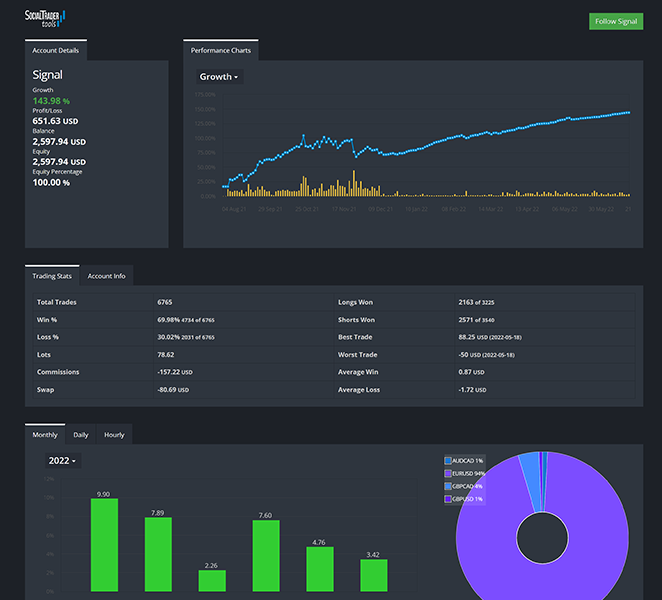Click the SocialTrader Tools logo
Image resolution: width=662 pixels, height=600 pixels.
46,17
